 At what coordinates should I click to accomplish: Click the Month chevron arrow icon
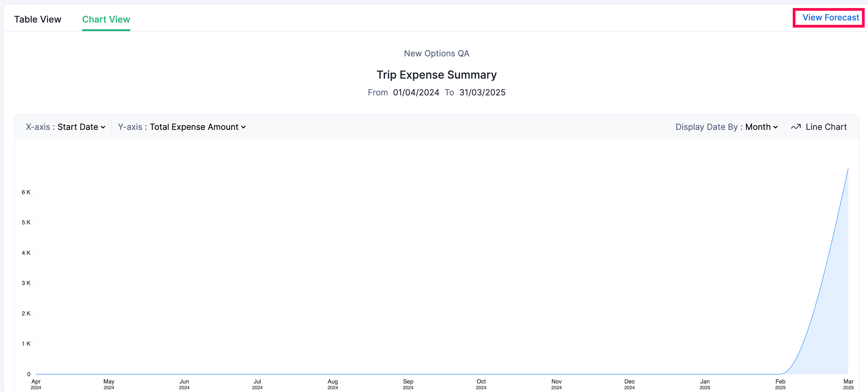(775, 127)
